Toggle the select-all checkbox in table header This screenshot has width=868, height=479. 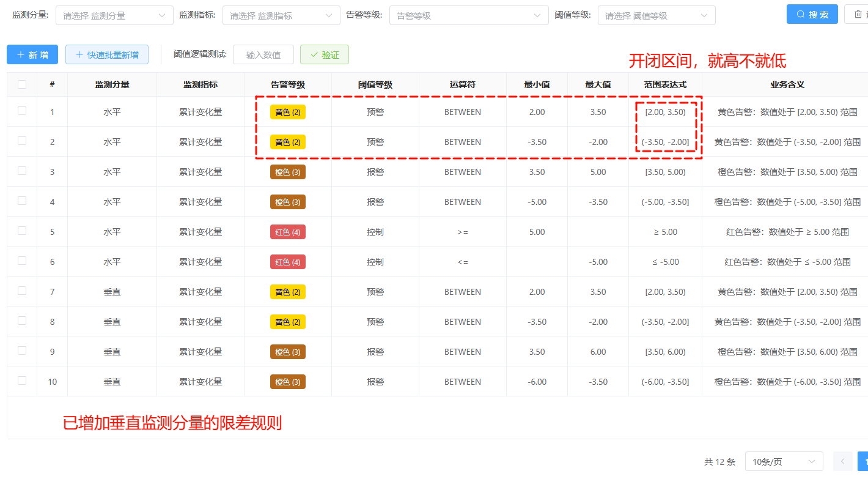tap(22, 84)
